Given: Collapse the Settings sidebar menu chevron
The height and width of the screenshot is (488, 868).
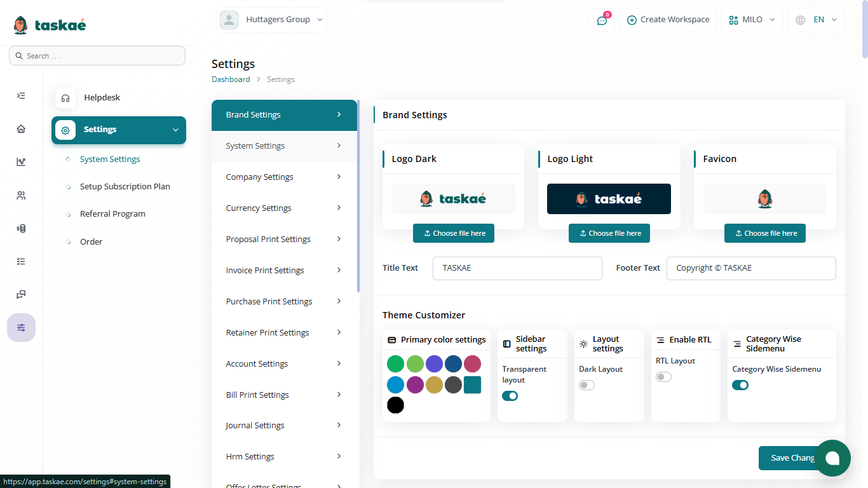Looking at the screenshot, I should click(x=175, y=130).
